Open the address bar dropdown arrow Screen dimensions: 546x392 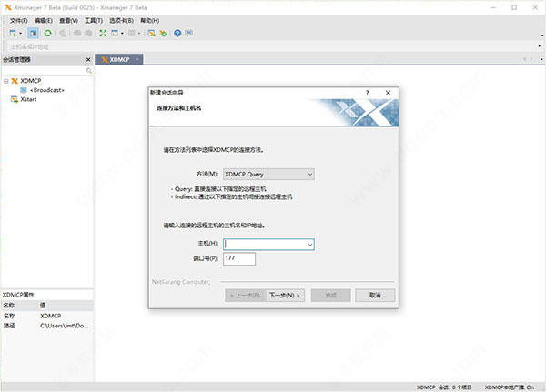coord(540,46)
